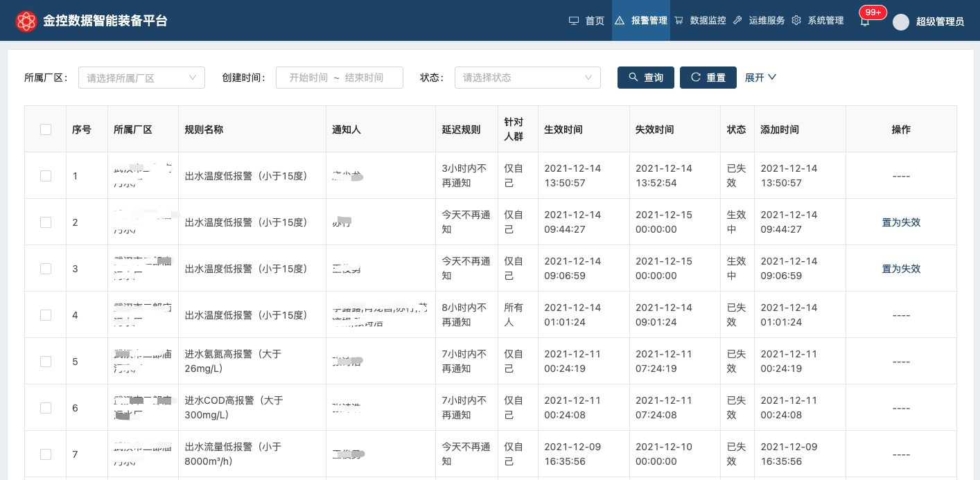Open the 所属厂区 dropdown
Viewport: 980px width, 480px height.
[x=141, y=78]
